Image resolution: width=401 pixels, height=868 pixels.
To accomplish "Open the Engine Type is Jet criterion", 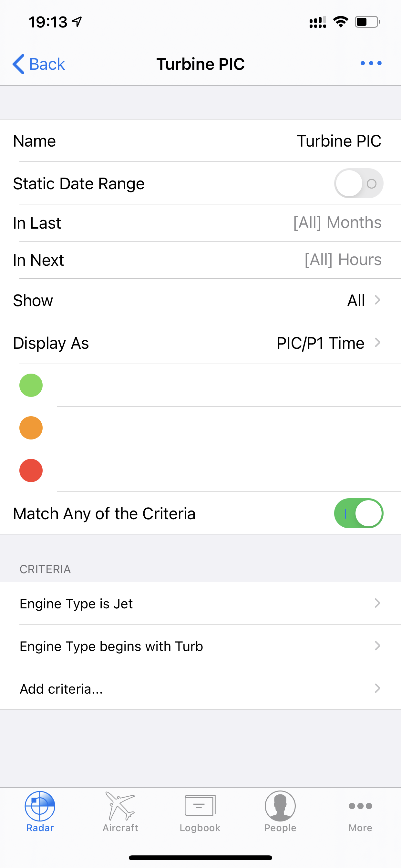I will 200,603.
